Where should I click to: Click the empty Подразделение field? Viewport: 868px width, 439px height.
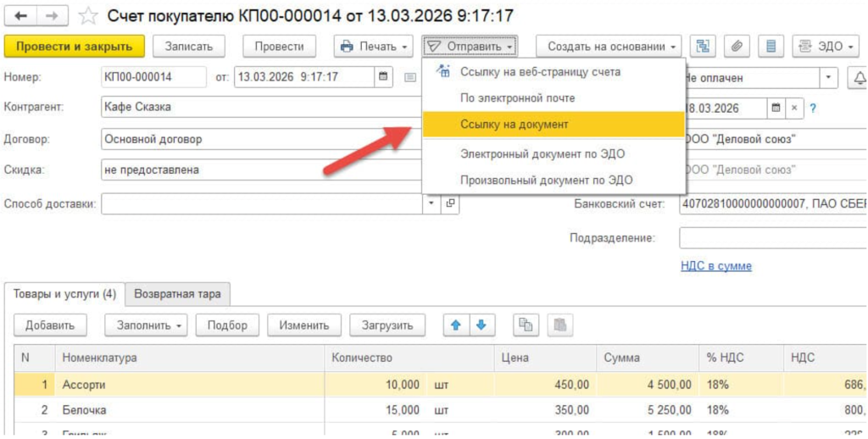click(x=773, y=238)
